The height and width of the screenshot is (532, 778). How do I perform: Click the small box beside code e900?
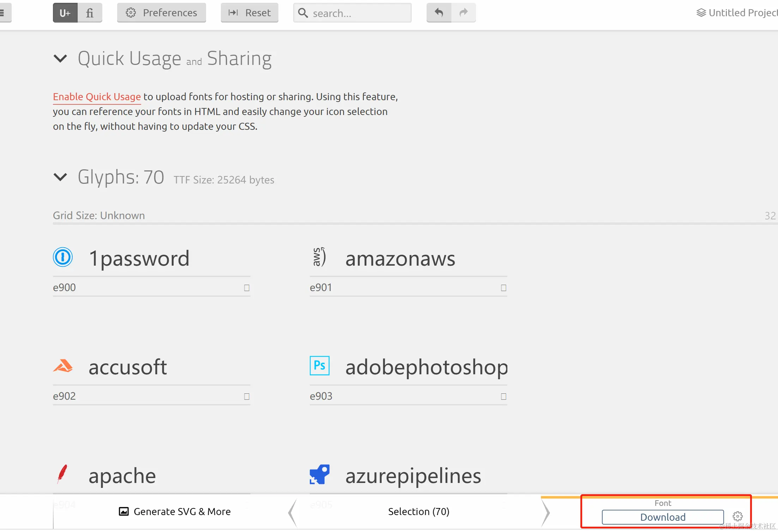247,288
